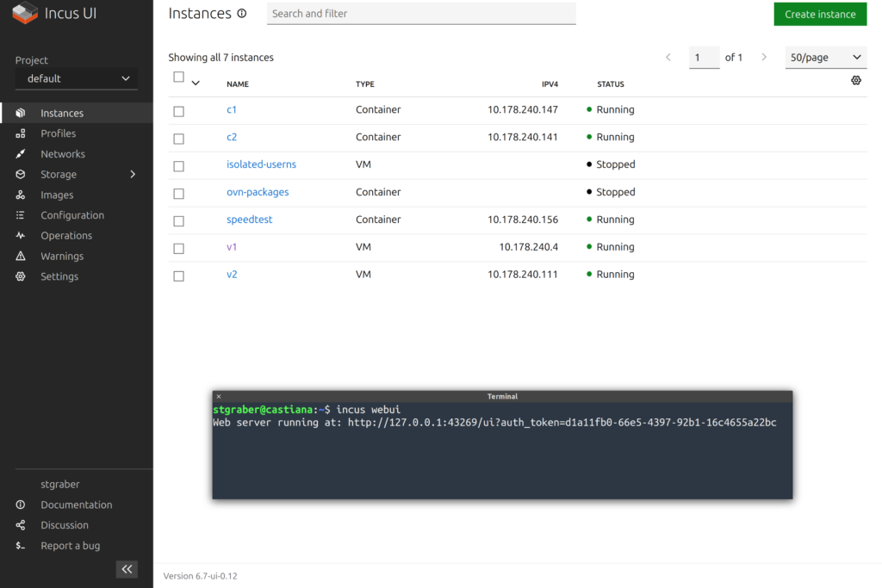Open Settings in the sidebar
The width and height of the screenshot is (882, 588).
[59, 276]
